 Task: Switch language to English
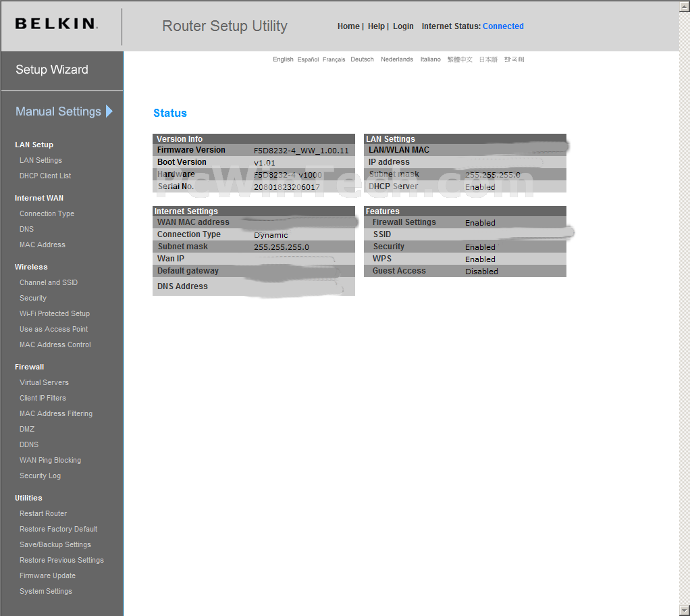(x=283, y=59)
